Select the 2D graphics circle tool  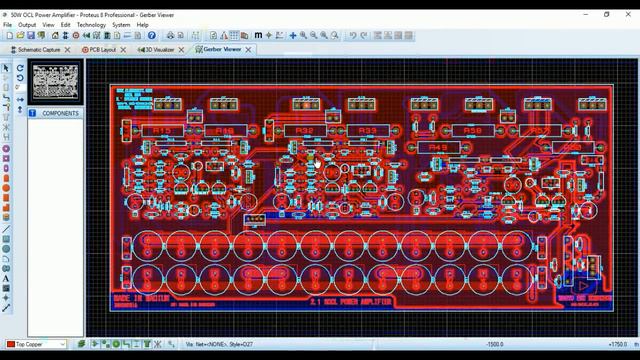[x=6, y=249]
